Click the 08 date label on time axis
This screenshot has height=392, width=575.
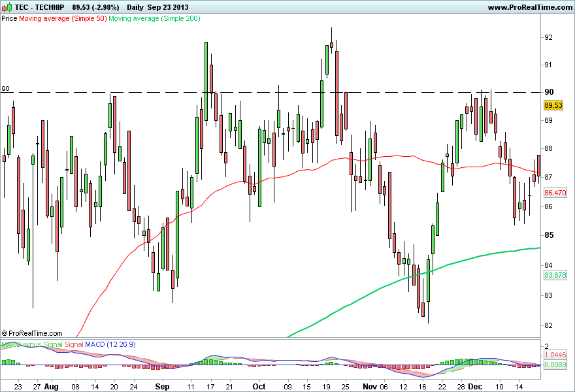click(75, 387)
